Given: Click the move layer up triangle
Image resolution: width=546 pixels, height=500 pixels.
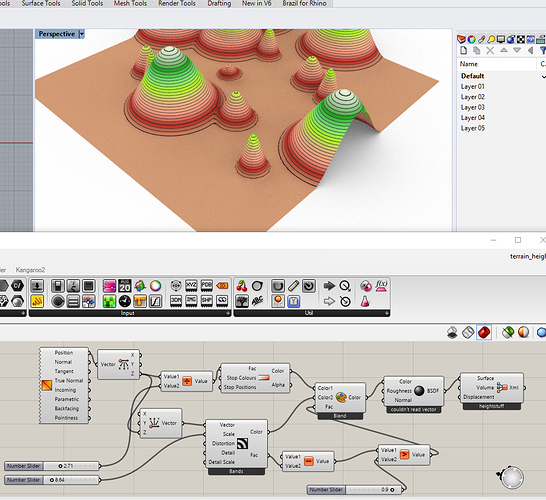Looking at the screenshot, I should [x=504, y=50].
